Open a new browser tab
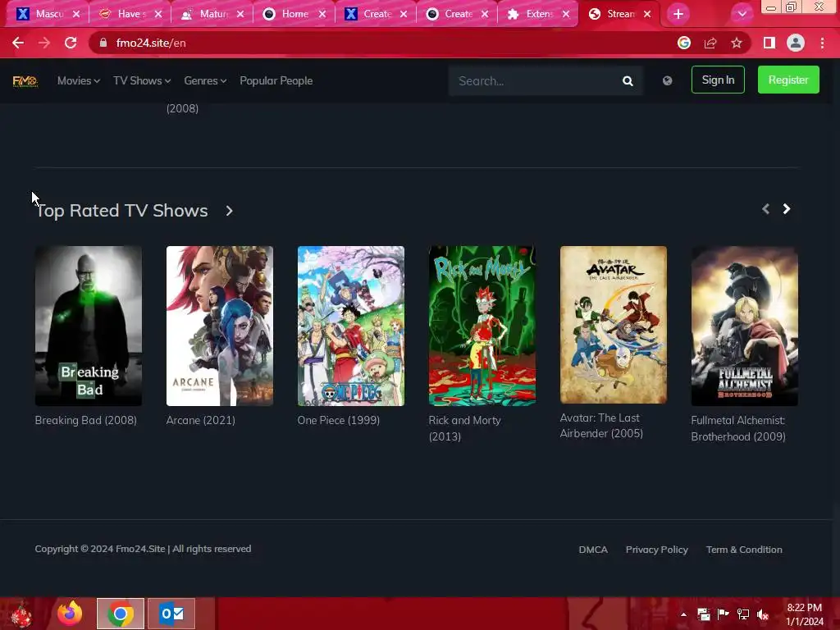 [x=678, y=14]
